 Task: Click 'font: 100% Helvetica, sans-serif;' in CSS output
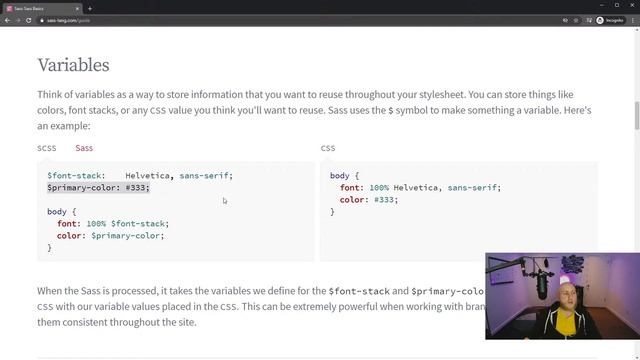(420, 188)
